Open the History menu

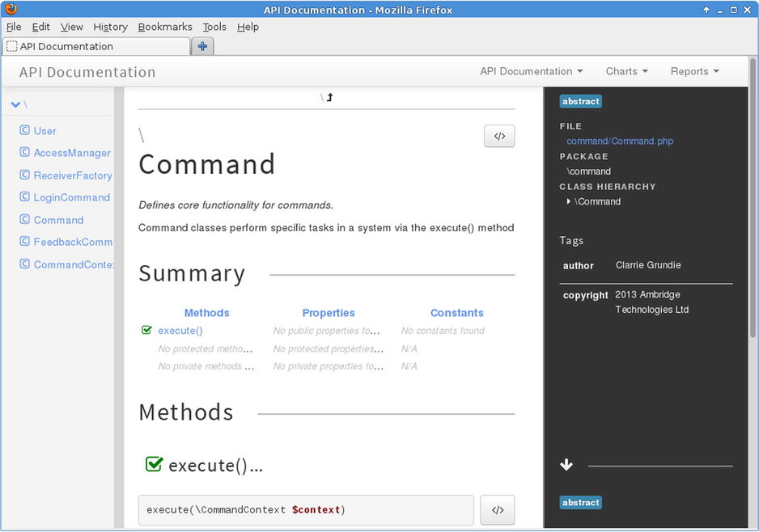pos(110,27)
